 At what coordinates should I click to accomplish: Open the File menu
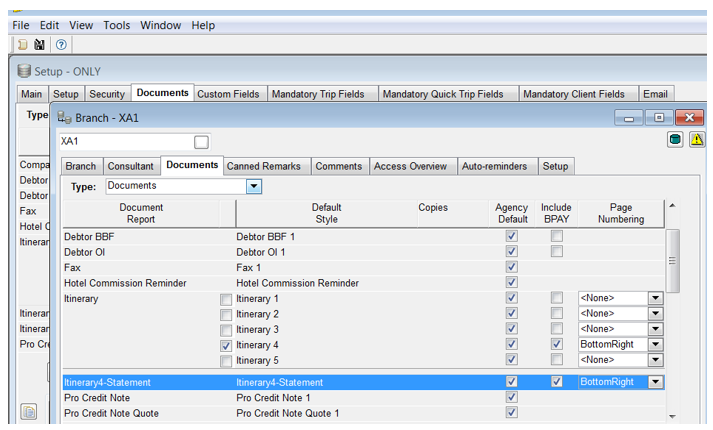tap(21, 25)
